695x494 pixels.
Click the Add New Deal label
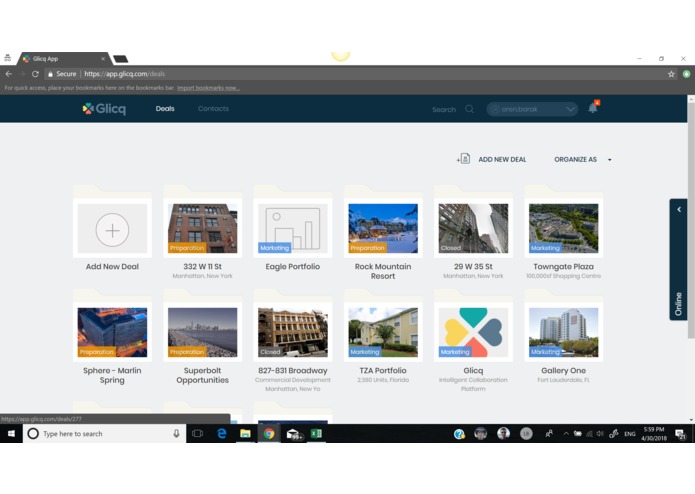(112, 266)
